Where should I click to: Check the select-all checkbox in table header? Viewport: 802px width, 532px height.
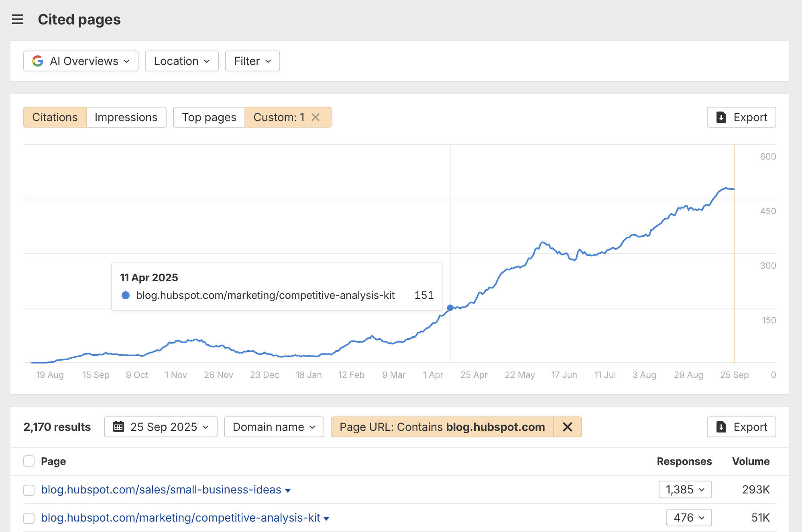tap(29, 461)
